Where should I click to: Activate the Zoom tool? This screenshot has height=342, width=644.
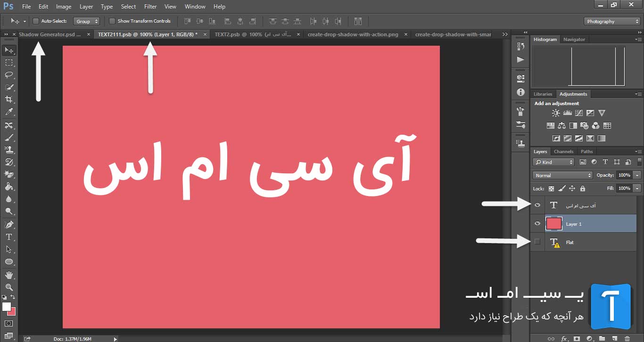click(x=9, y=287)
